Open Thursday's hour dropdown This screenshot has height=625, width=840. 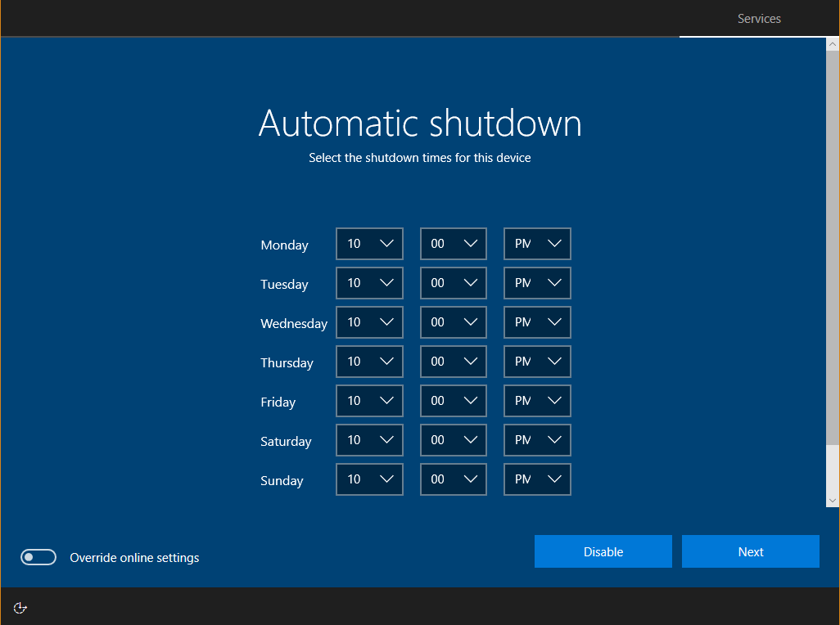click(x=369, y=362)
